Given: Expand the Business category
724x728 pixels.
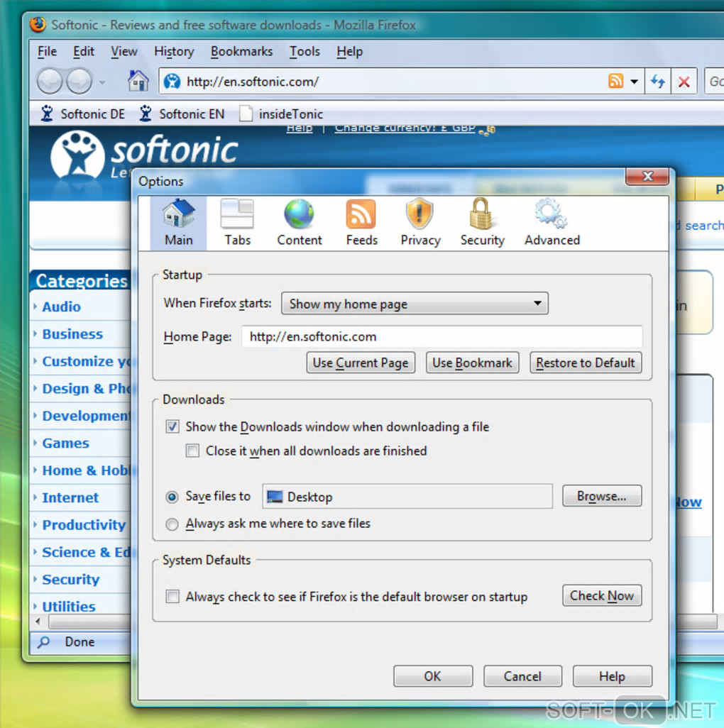Looking at the screenshot, I should point(72,333).
